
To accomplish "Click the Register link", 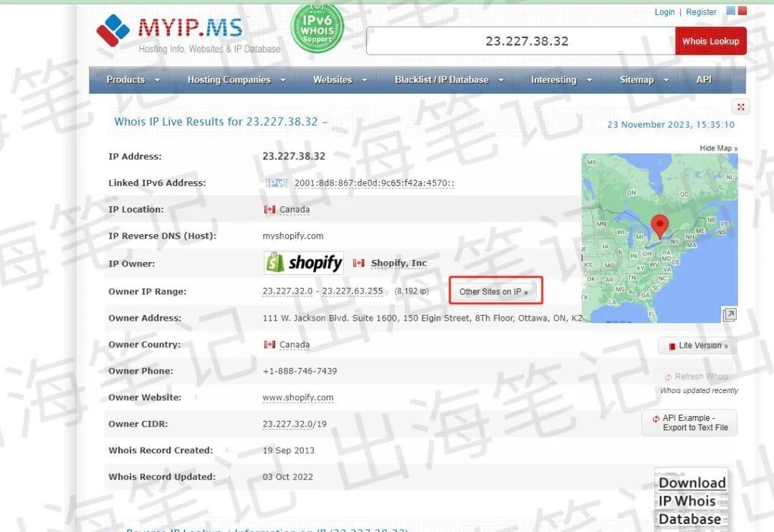I will (701, 12).
